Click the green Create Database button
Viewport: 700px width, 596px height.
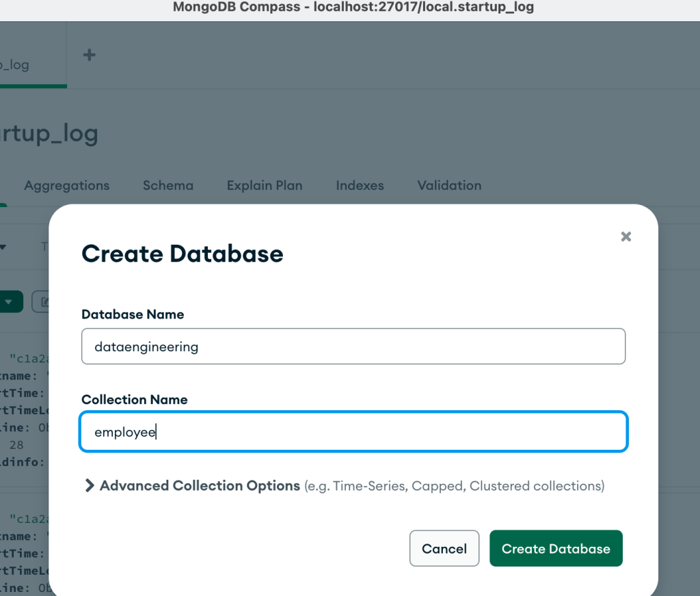point(556,548)
